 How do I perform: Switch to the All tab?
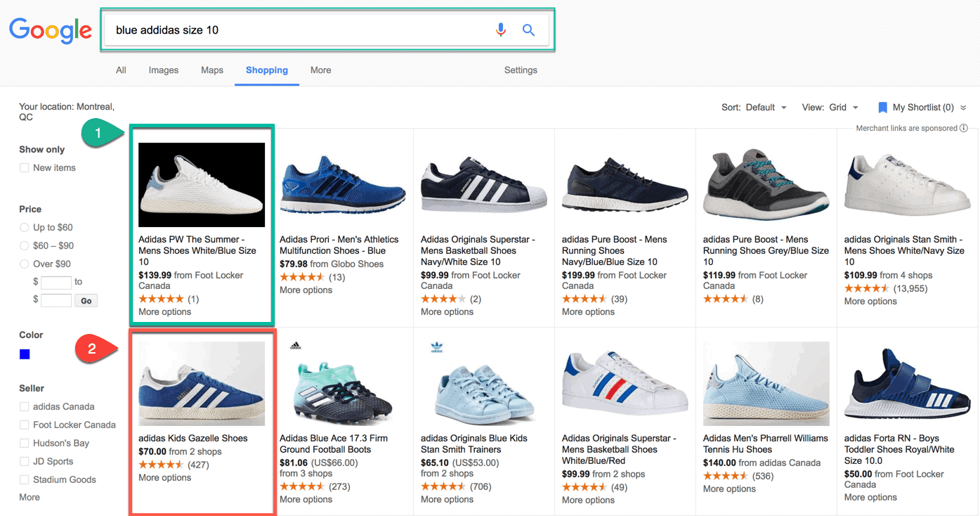click(121, 70)
